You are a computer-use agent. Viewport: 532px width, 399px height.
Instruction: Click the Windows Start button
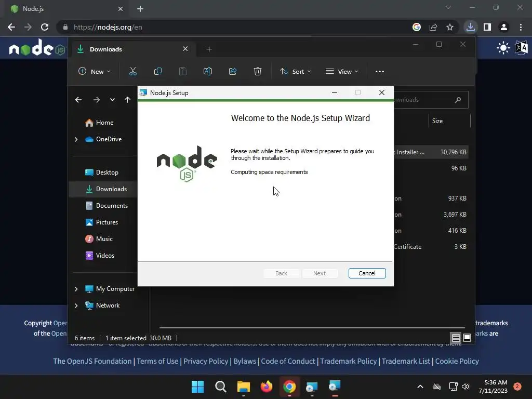(197, 387)
